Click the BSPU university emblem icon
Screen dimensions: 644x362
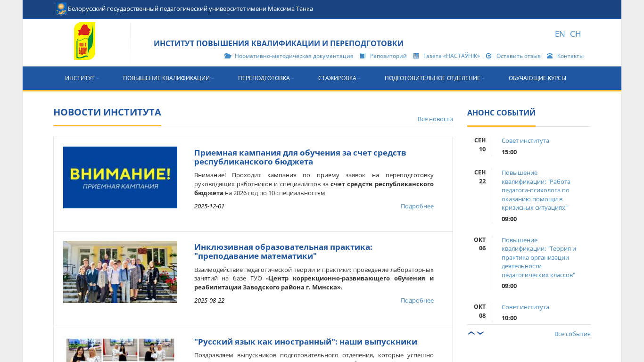pos(61,8)
